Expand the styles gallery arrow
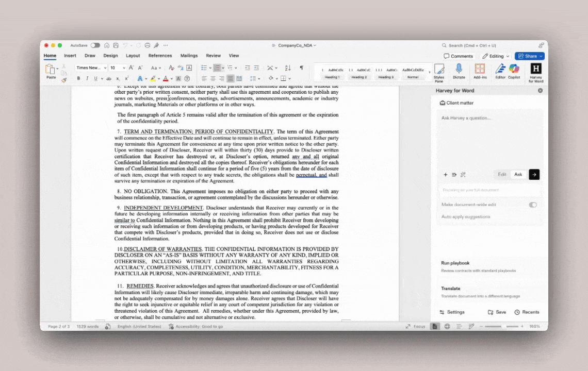 click(429, 72)
